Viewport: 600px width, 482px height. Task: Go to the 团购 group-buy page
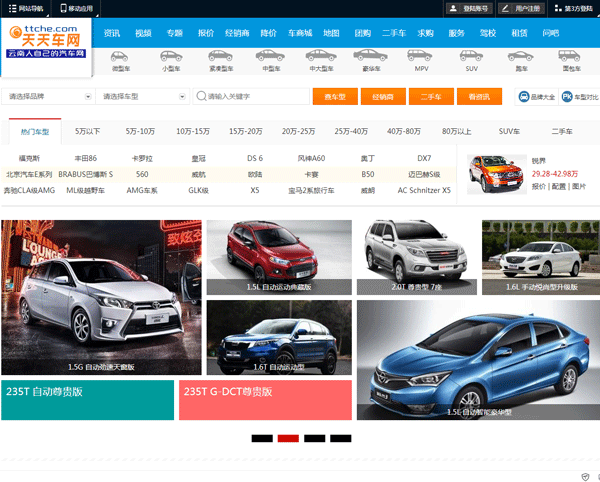tap(362, 33)
